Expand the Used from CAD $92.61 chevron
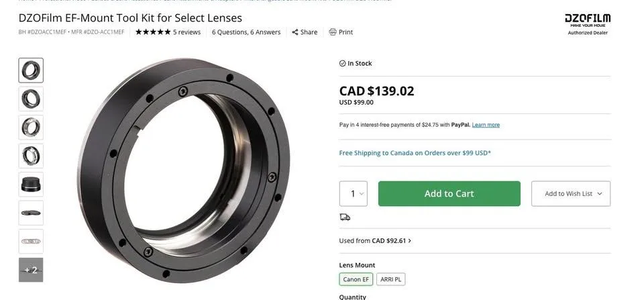This screenshot has width=644, height=300. point(410,241)
